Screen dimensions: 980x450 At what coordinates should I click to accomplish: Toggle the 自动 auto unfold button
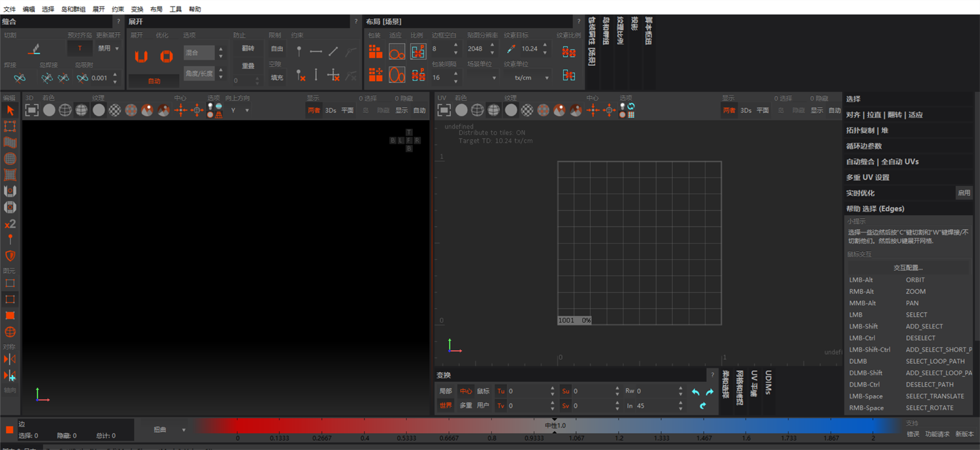tap(154, 82)
